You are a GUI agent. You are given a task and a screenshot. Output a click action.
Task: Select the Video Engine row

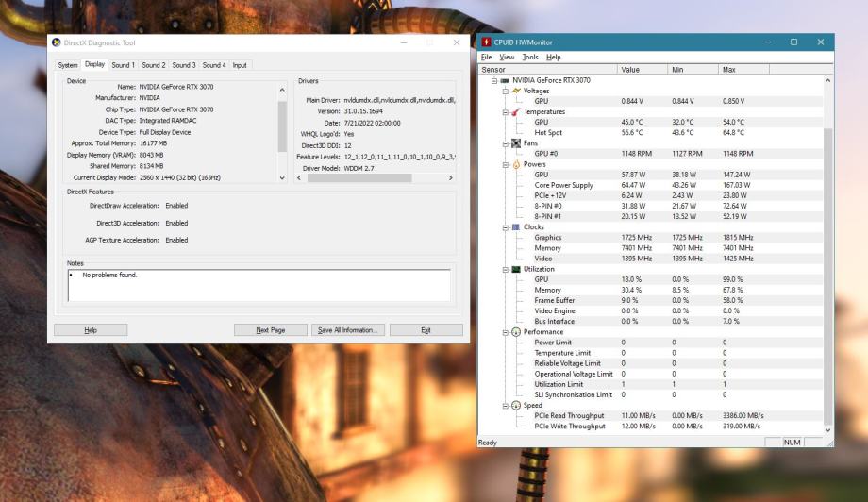[650, 311]
